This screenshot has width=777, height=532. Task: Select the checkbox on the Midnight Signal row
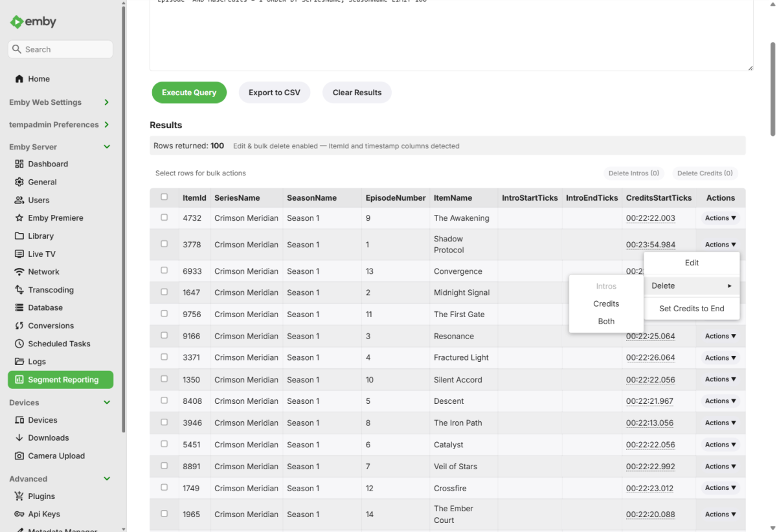[x=164, y=293]
